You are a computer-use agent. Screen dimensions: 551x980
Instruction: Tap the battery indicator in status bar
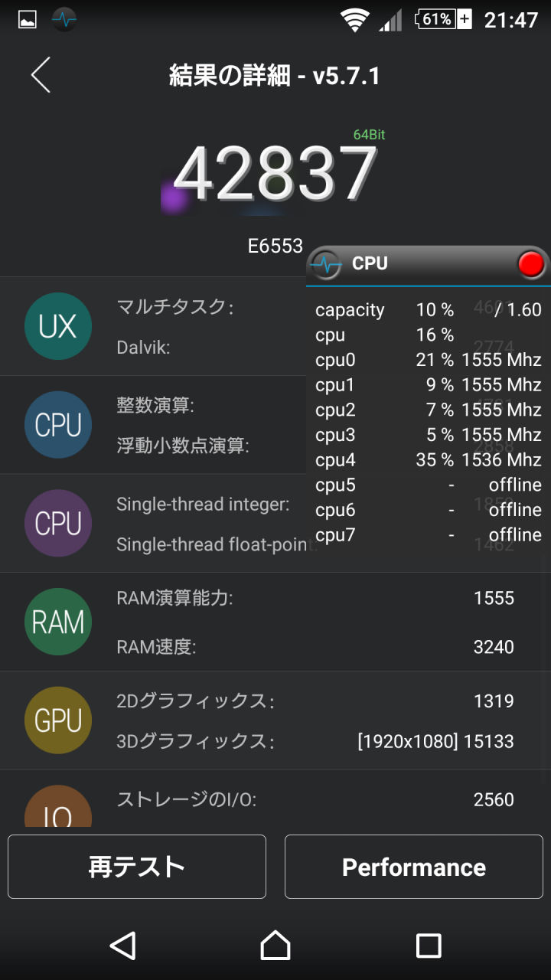point(444,19)
